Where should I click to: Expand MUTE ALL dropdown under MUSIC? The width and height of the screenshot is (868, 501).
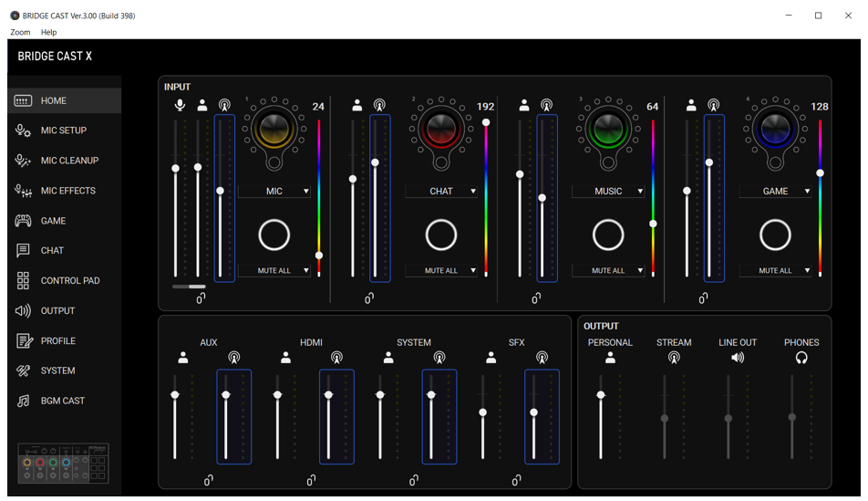[608, 270]
